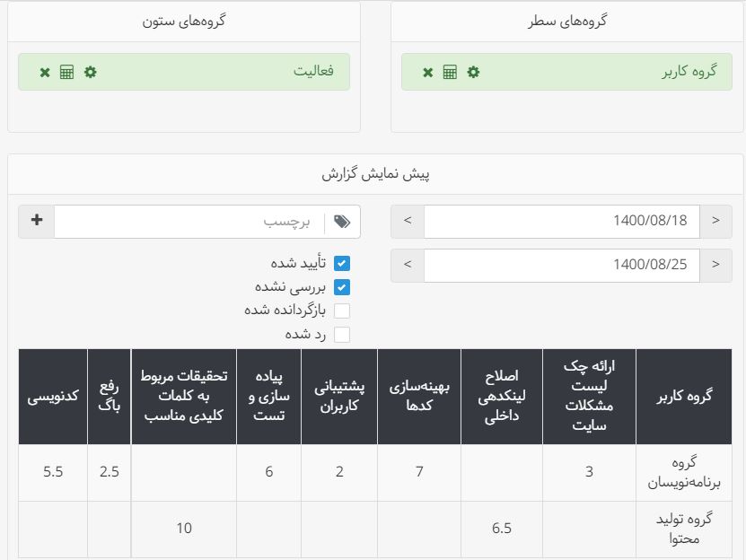Click the 1400/08/25 end date field
The width and height of the screenshot is (746, 560).
click(561, 265)
